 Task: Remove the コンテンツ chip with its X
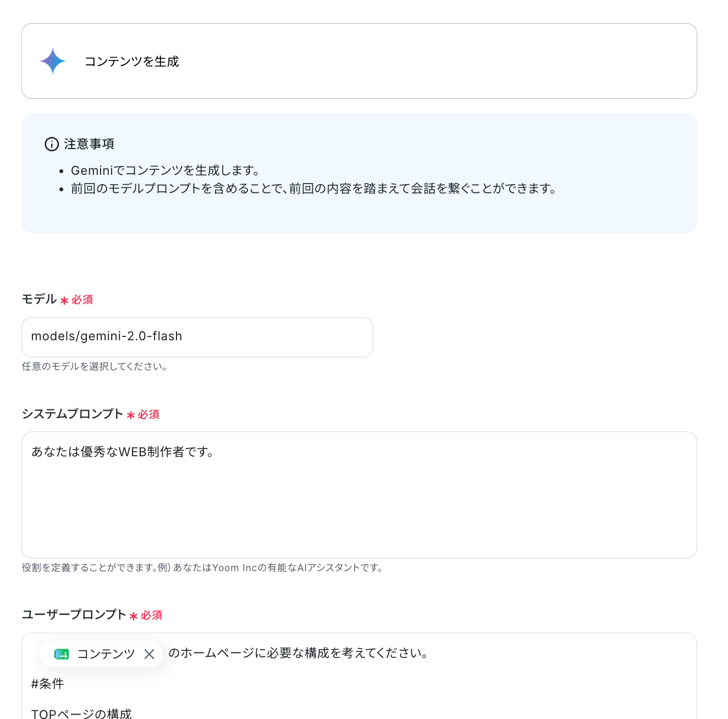[149, 654]
